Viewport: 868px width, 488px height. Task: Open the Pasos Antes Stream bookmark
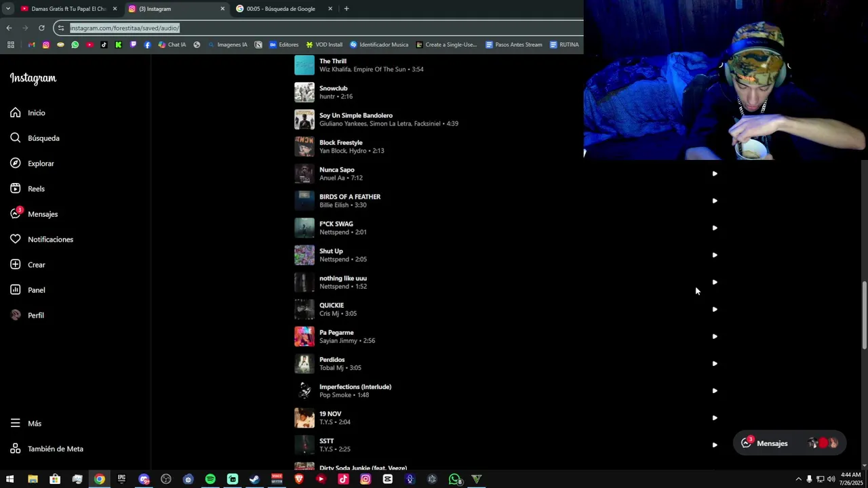(514, 45)
